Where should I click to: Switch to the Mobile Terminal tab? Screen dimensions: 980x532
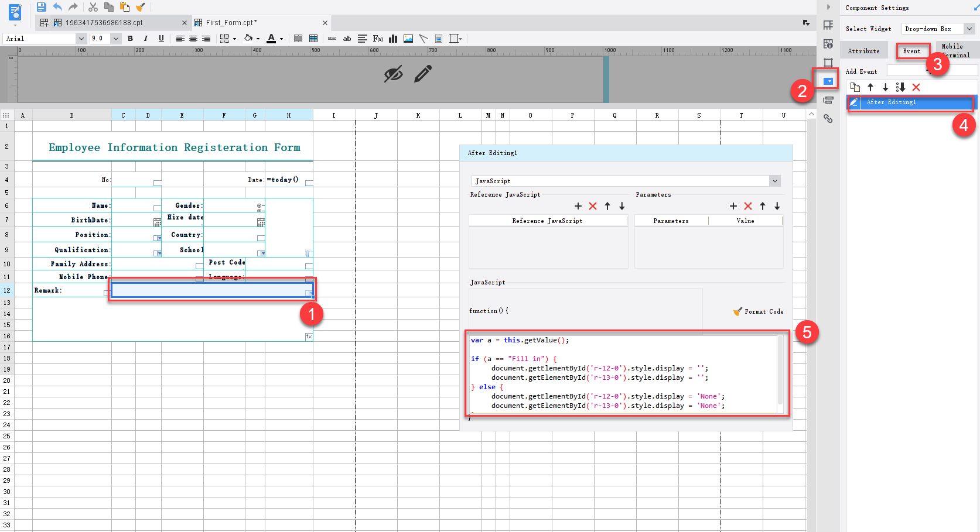click(x=956, y=50)
